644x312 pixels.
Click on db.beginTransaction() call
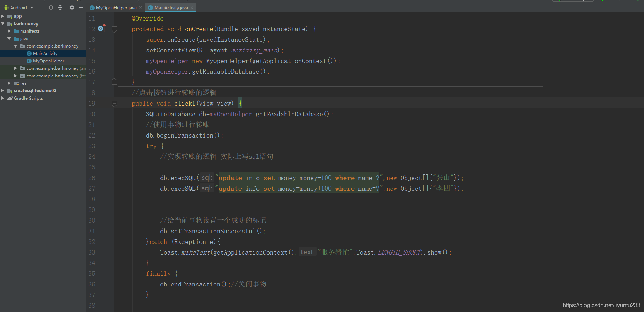[x=185, y=135]
